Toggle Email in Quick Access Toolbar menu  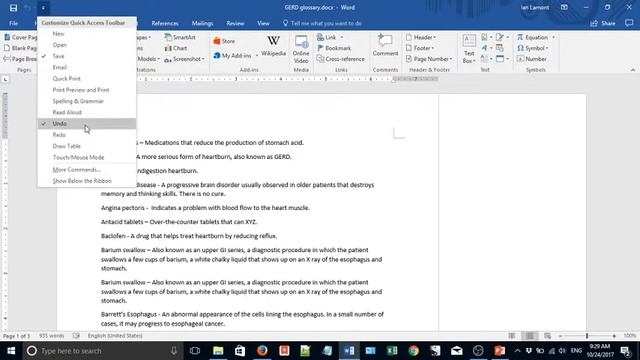click(x=87, y=67)
